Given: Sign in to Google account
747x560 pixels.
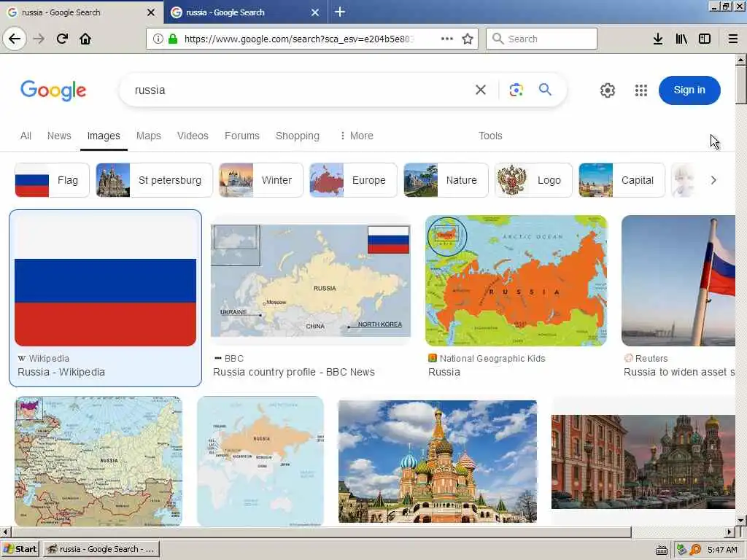Looking at the screenshot, I should (x=689, y=90).
